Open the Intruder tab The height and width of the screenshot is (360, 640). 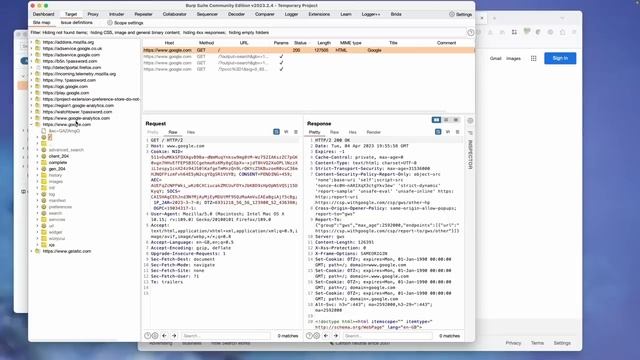point(116,14)
